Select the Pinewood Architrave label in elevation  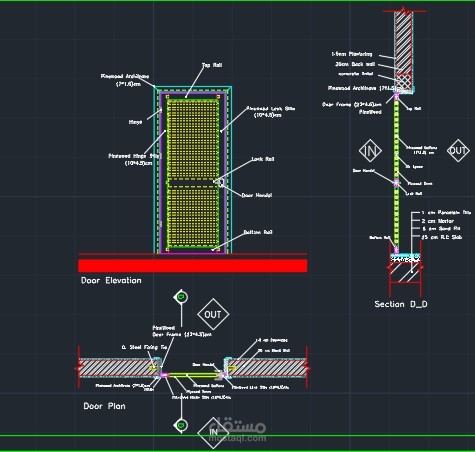tap(125, 80)
